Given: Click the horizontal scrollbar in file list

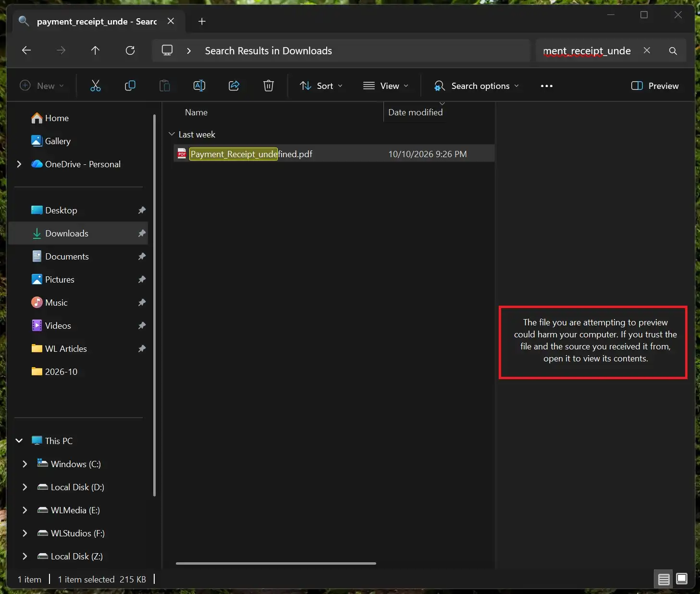Looking at the screenshot, I should pos(276,563).
